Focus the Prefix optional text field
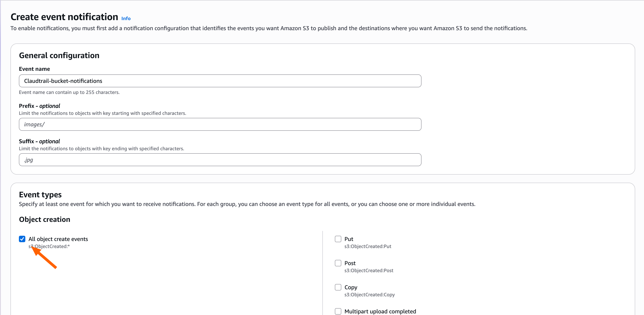This screenshot has height=315, width=644. click(220, 124)
